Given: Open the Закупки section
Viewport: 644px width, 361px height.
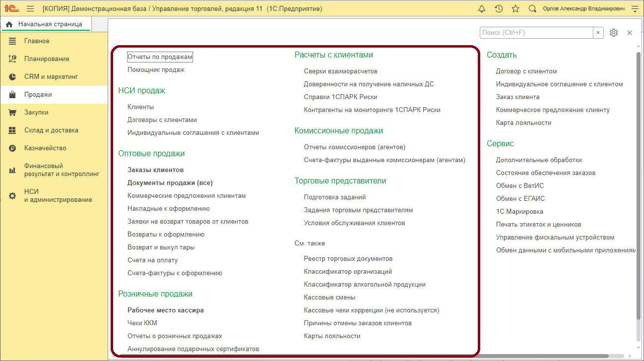Looking at the screenshot, I should (36, 113).
